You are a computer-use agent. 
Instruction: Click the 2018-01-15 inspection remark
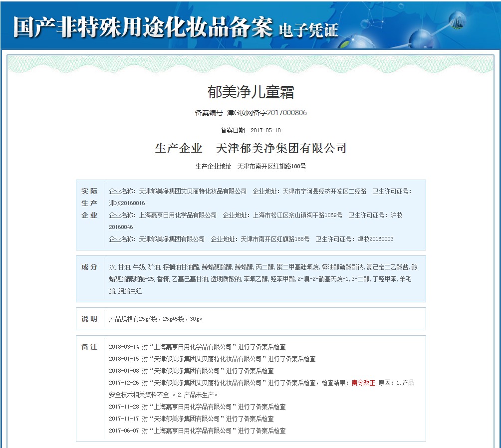[212, 359]
